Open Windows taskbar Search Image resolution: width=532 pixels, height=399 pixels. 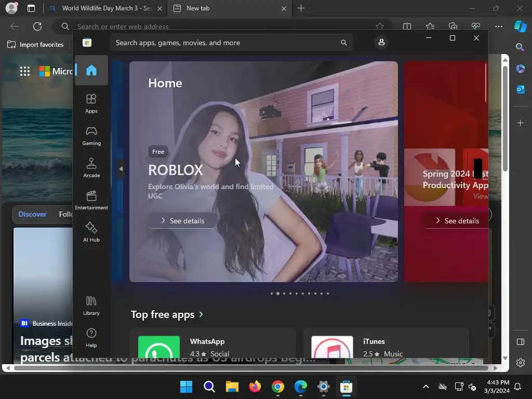(x=209, y=387)
